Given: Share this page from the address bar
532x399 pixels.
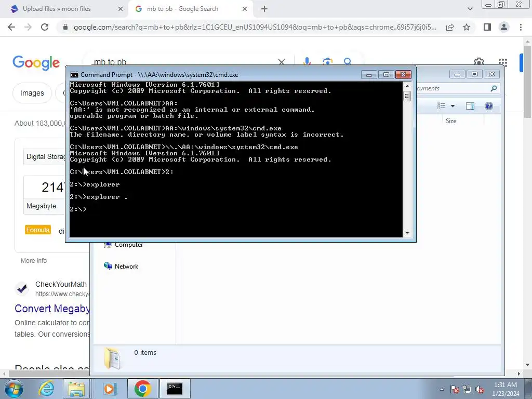Looking at the screenshot, I should pyautogui.click(x=450, y=27).
